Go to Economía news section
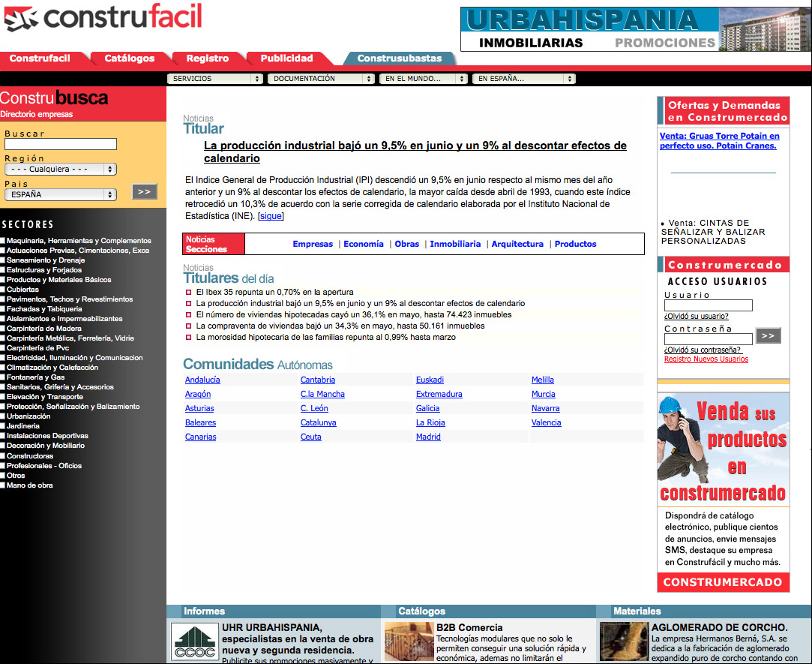 (x=364, y=244)
